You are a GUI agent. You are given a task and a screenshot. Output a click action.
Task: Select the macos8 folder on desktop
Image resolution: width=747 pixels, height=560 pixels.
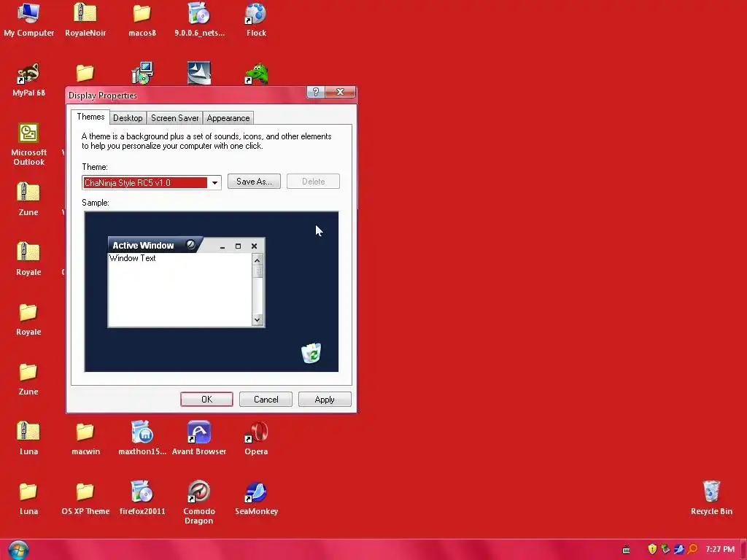142,20
